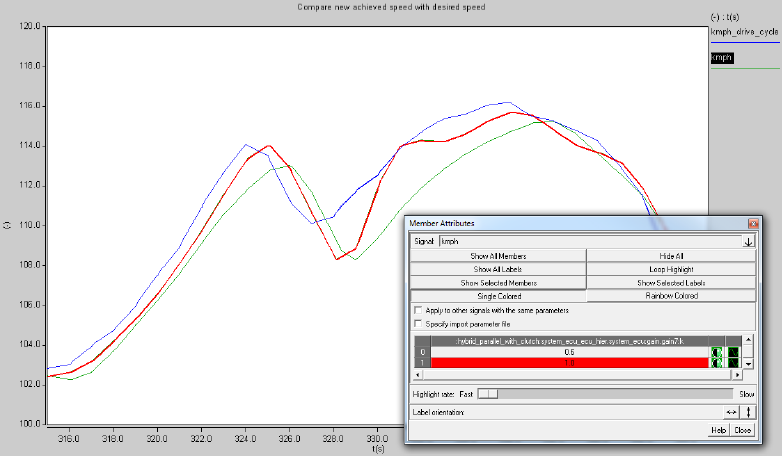Image resolution: width=782 pixels, height=457 pixels.
Task: Click the 324.0 x-axis tick label
Action: 245,439
